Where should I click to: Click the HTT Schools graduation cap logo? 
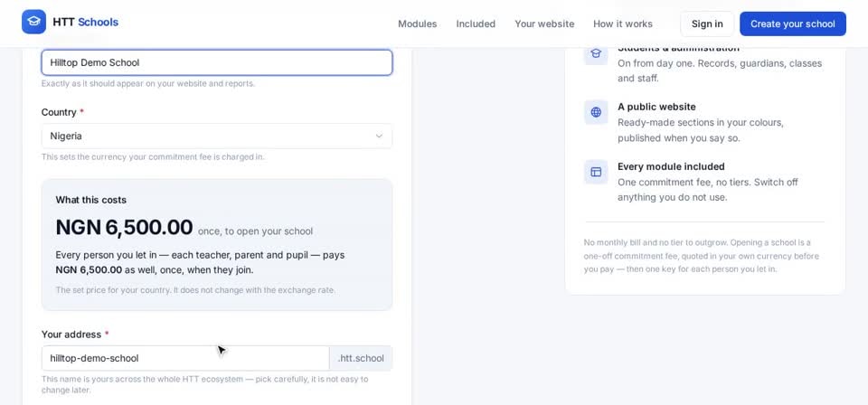pos(33,22)
